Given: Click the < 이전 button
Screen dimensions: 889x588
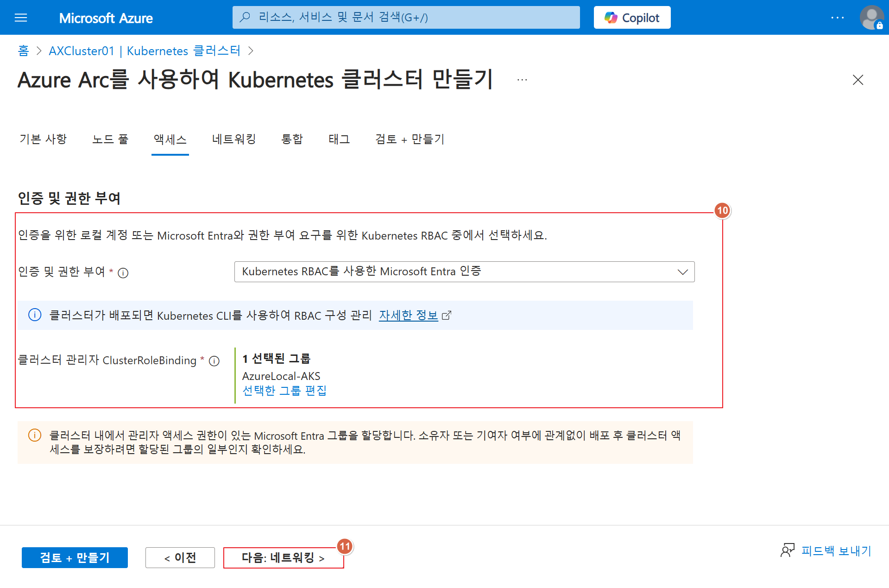Looking at the screenshot, I should click(x=180, y=557).
